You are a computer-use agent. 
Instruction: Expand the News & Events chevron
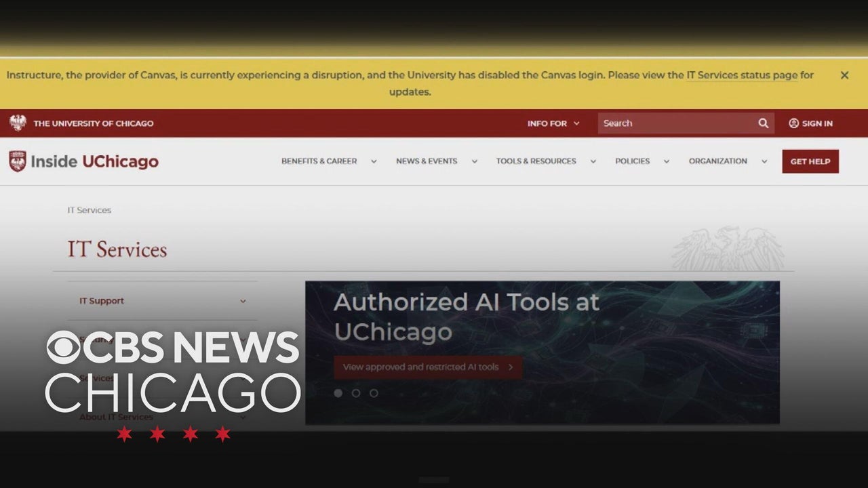click(x=474, y=161)
